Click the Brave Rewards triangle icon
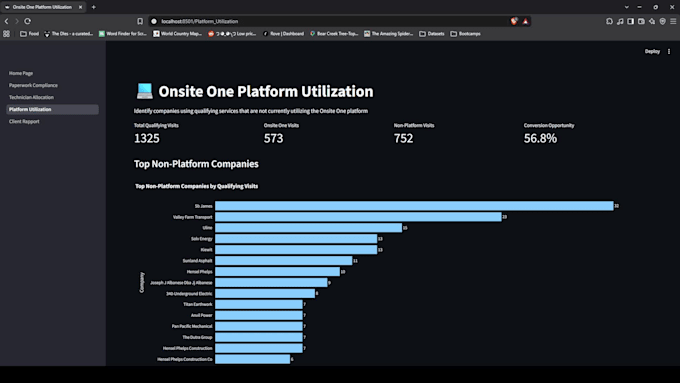 (x=525, y=21)
